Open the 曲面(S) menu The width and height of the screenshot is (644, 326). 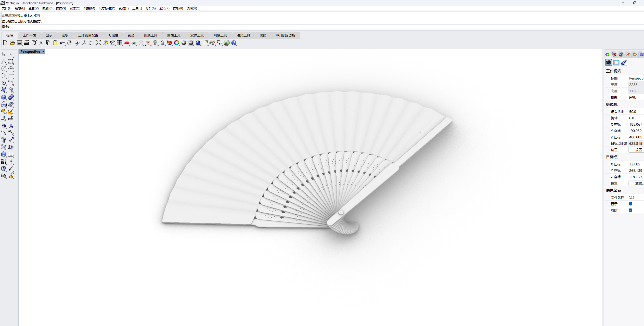pos(61,8)
